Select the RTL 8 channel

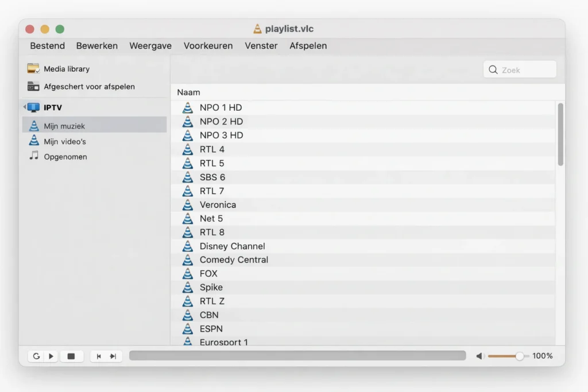coord(363,232)
